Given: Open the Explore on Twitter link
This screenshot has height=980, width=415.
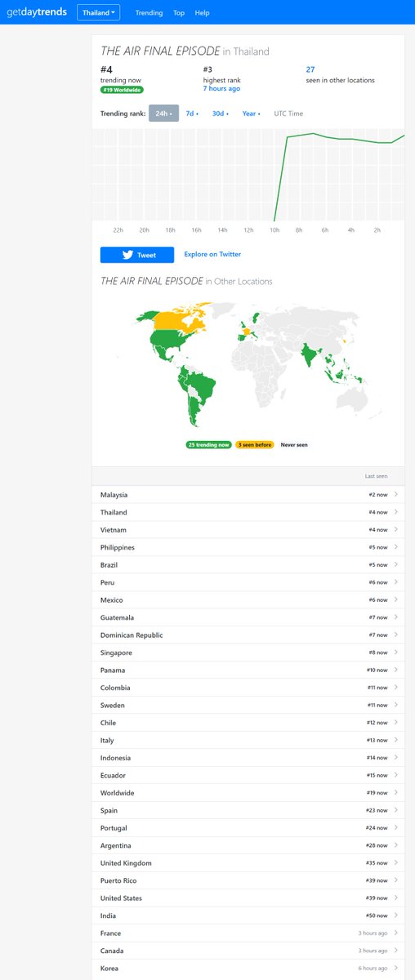Looking at the screenshot, I should 212,255.
